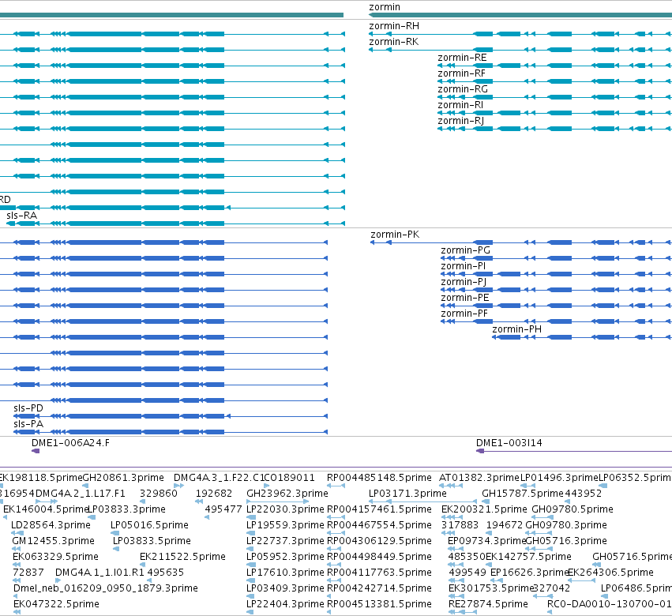Click the 495635 EST label
Viewport: 672px width, 616px height.
[165, 573]
